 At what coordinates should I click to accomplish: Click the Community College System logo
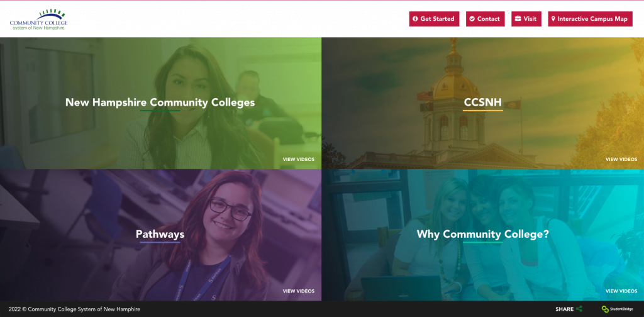tap(38, 19)
